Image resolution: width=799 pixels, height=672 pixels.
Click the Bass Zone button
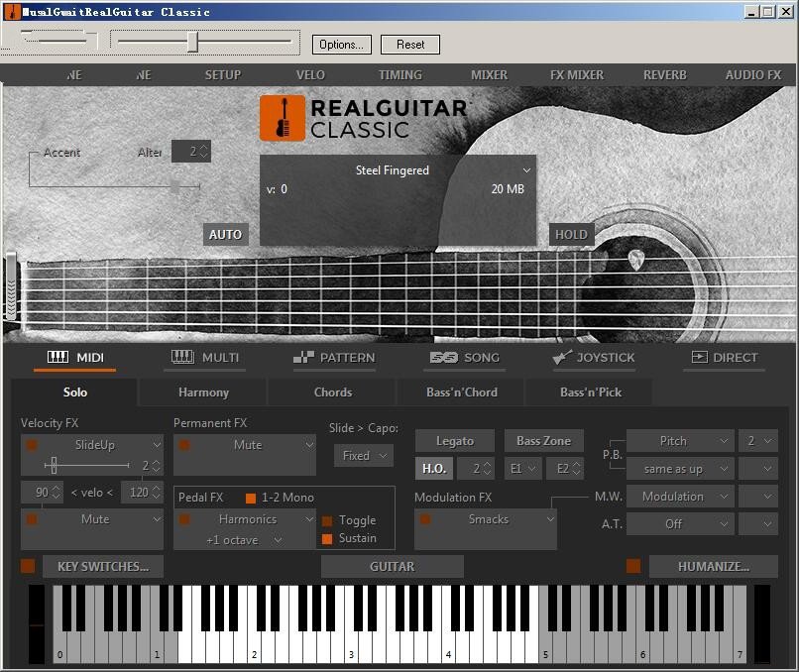pyautogui.click(x=543, y=441)
